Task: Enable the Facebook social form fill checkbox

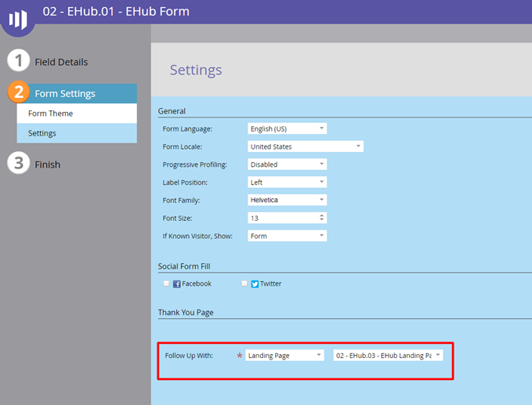Action: 166,284
